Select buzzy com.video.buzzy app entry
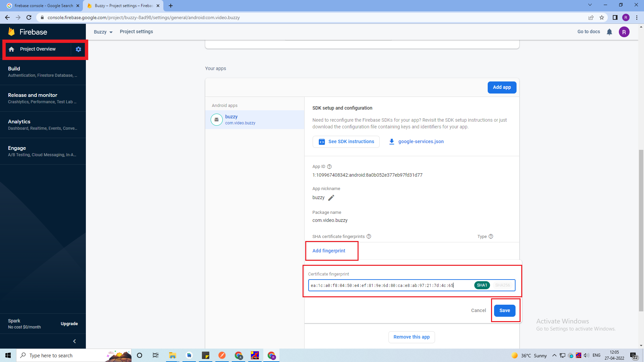This screenshot has width=644, height=362. point(255,120)
